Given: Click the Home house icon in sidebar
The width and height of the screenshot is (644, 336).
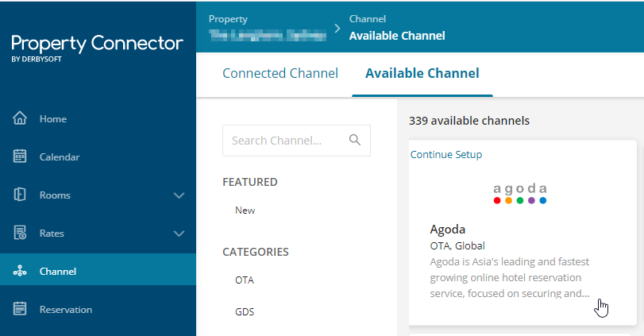Looking at the screenshot, I should (20, 118).
